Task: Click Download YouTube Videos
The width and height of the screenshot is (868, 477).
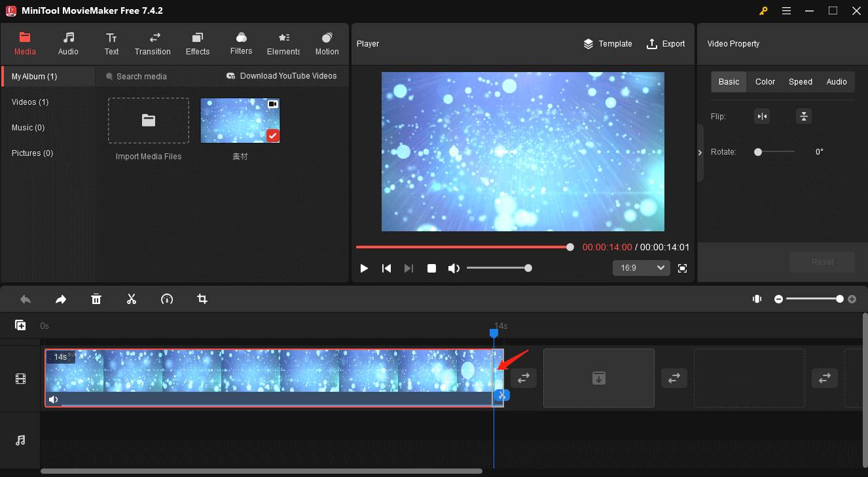Action: tap(281, 76)
